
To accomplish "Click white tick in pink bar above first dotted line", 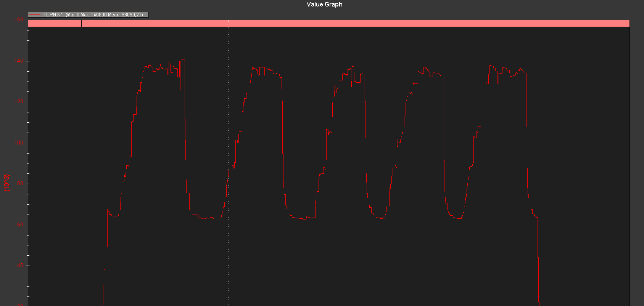I will pos(229,21).
